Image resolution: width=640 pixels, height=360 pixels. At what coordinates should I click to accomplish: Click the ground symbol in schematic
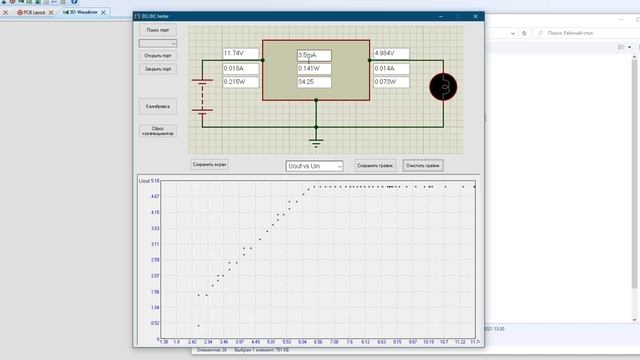point(316,142)
